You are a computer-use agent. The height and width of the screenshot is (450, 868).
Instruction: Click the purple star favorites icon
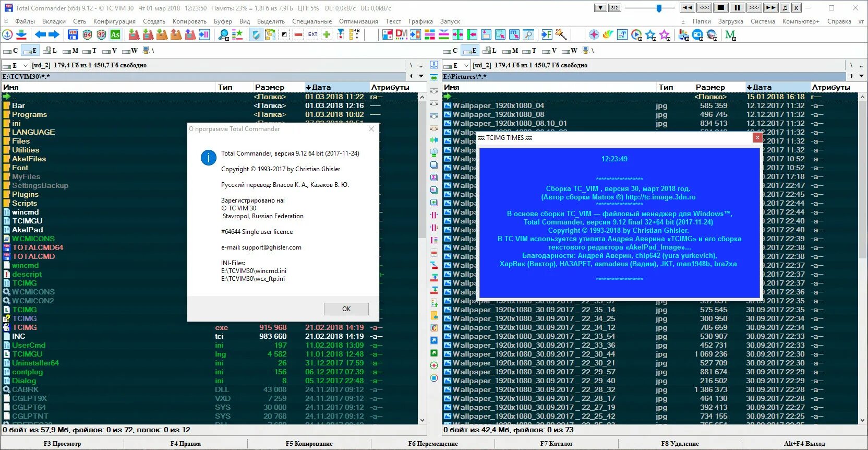[x=665, y=35]
